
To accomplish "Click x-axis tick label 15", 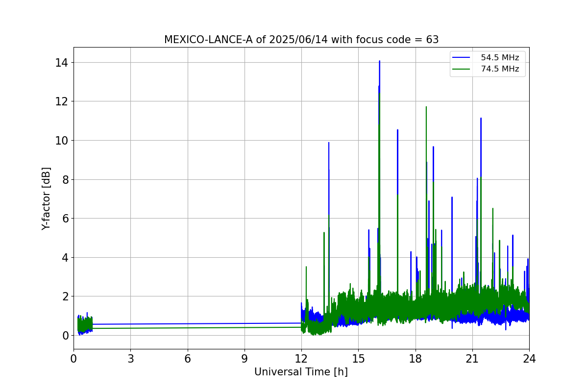I will click(x=358, y=359).
